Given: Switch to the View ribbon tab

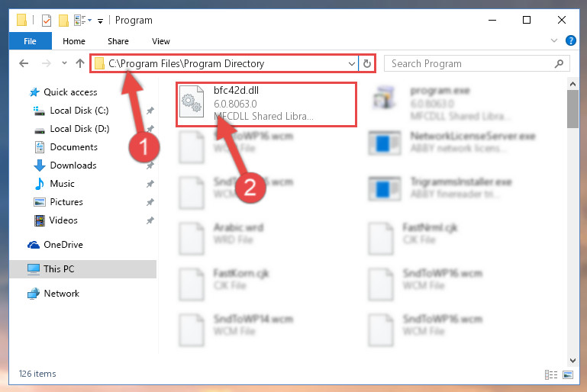Looking at the screenshot, I should (x=161, y=41).
